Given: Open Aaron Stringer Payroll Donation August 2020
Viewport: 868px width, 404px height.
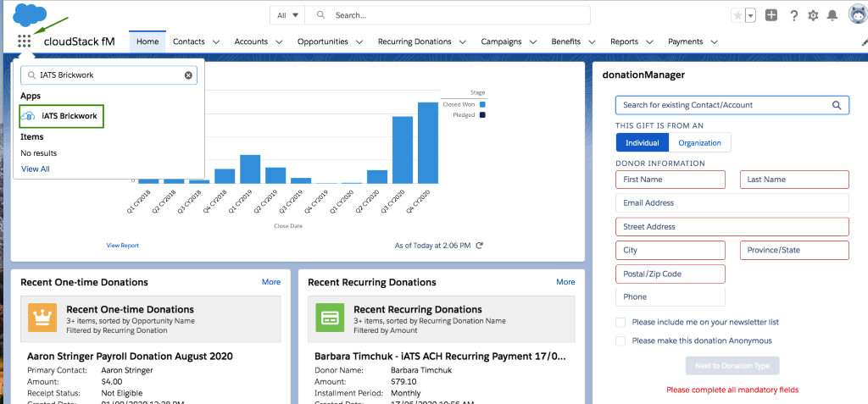Looking at the screenshot, I should [130, 356].
